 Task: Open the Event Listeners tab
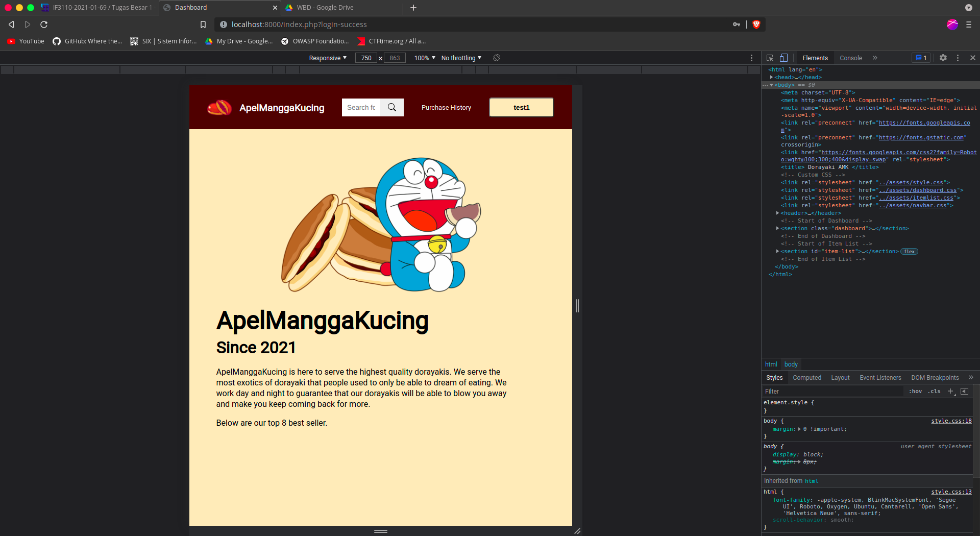880,378
